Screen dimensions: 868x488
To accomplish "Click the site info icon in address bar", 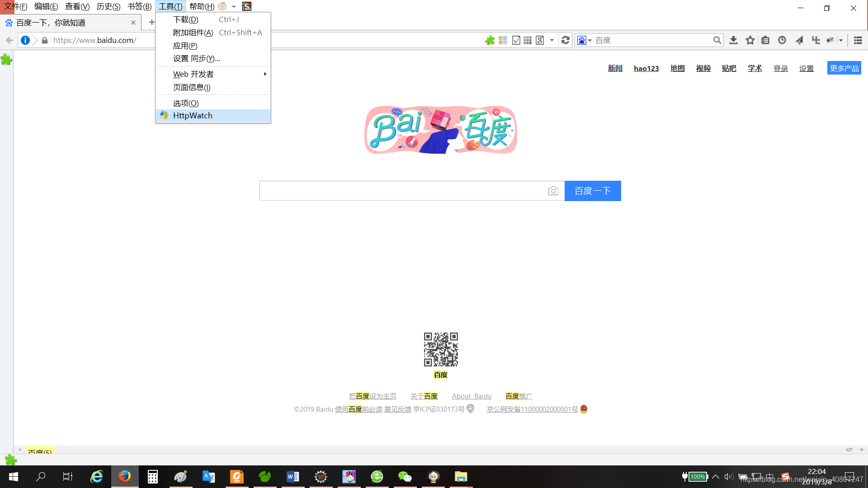I will [25, 40].
